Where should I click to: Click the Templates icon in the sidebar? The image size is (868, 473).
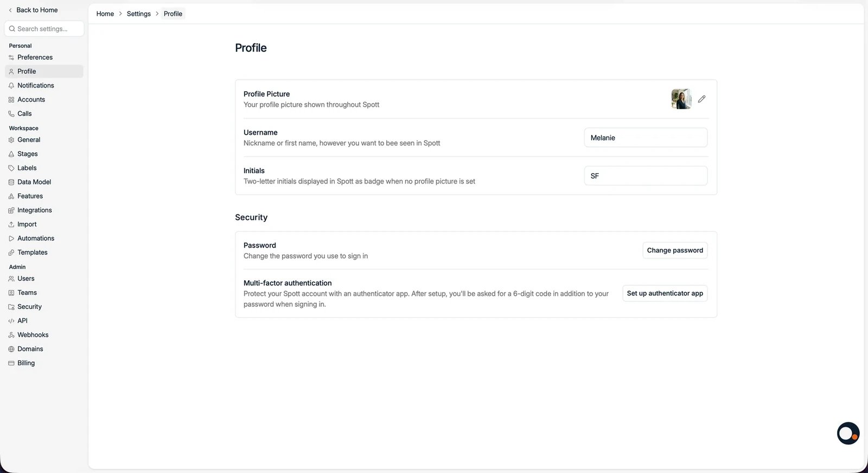(x=11, y=253)
